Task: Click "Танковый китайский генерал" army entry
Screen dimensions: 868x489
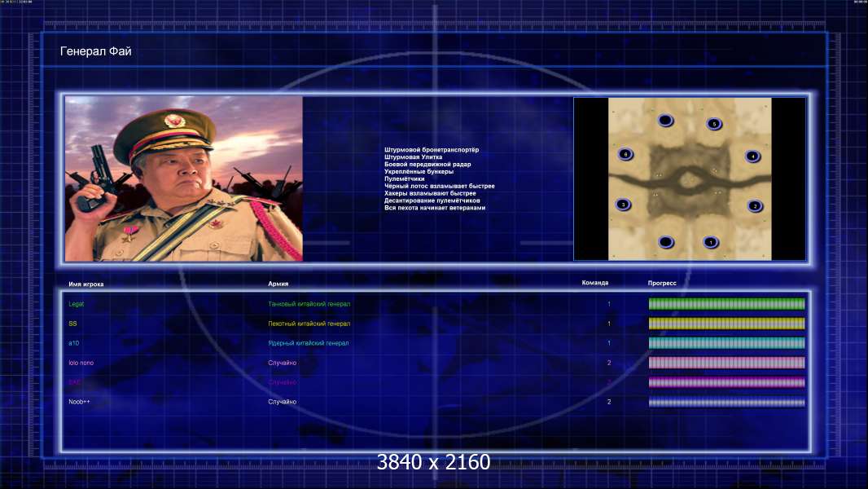Action: point(309,304)
